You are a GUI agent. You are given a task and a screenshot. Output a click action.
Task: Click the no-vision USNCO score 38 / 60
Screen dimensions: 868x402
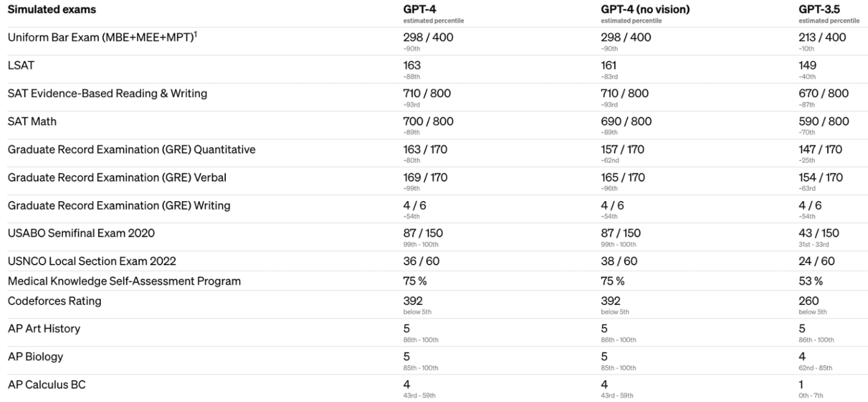point(618,261)
